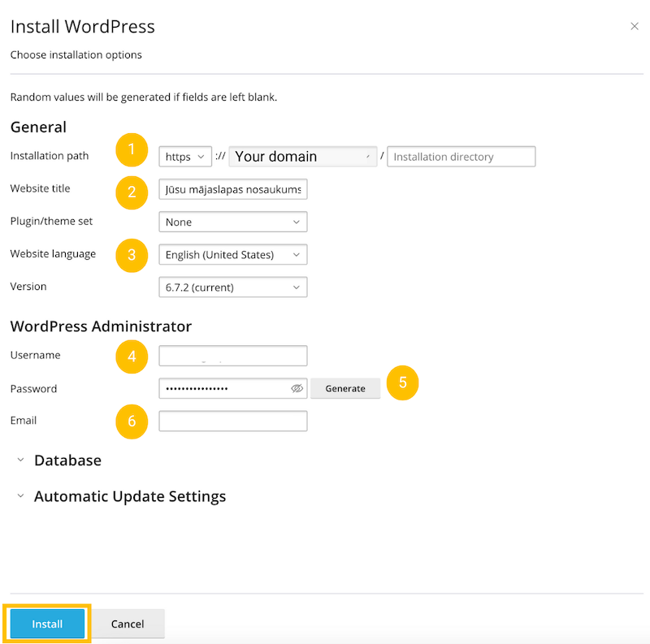Open the https protocol dropdown

[x=184, y=156]
